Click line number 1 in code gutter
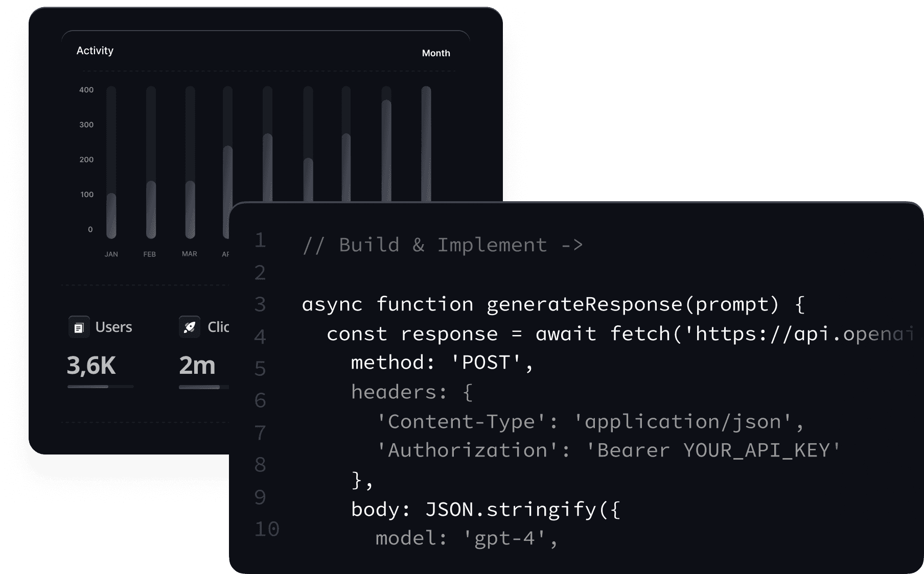 (x=260, y=240)
